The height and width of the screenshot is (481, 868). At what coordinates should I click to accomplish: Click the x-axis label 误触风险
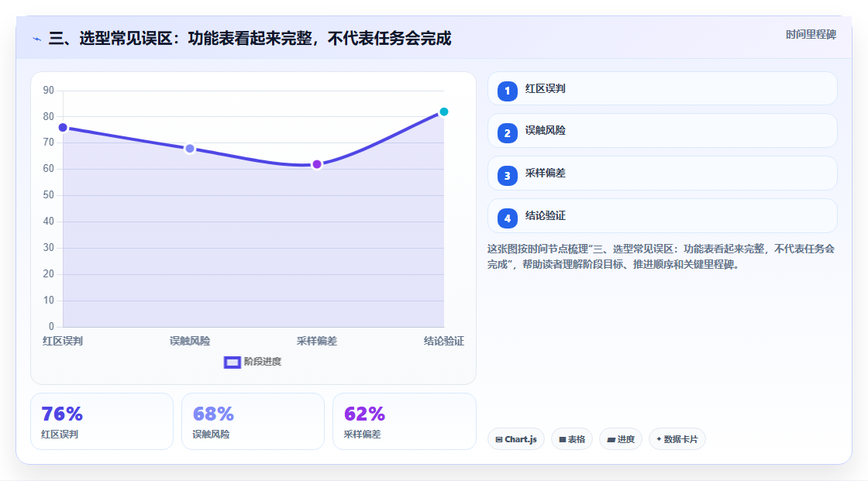tap(190, 342)
